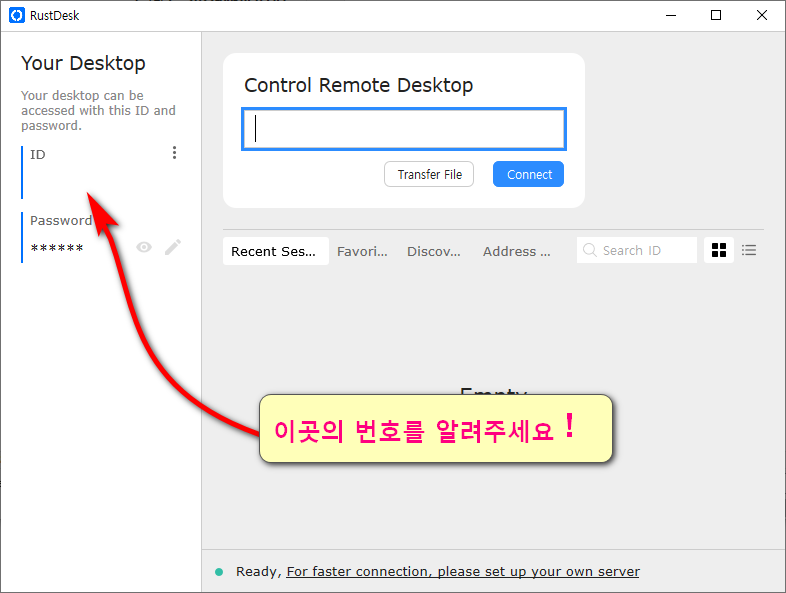The width and height of the screenshot is (786, 593).
Task: Switch to grid view layout
Action: (x=718, y=251)
